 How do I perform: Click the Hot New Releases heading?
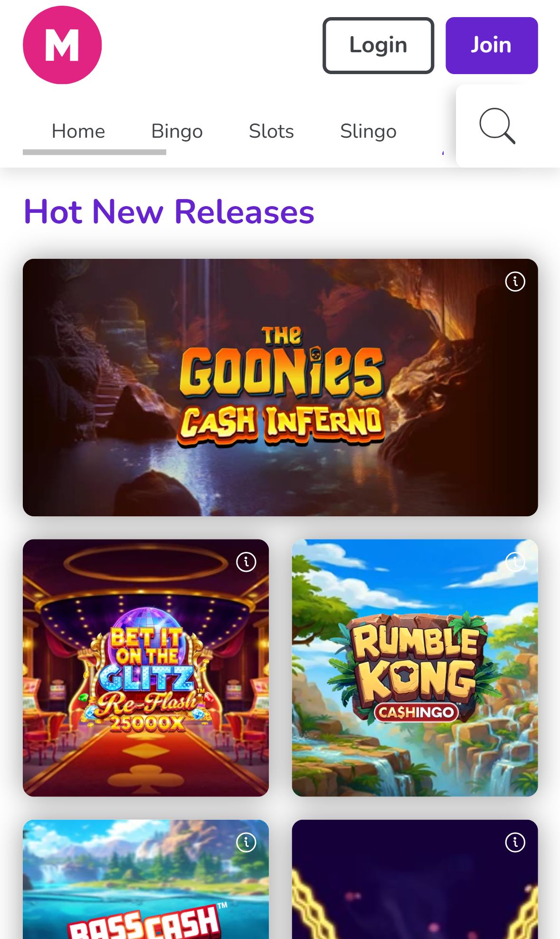click(169, 211)
